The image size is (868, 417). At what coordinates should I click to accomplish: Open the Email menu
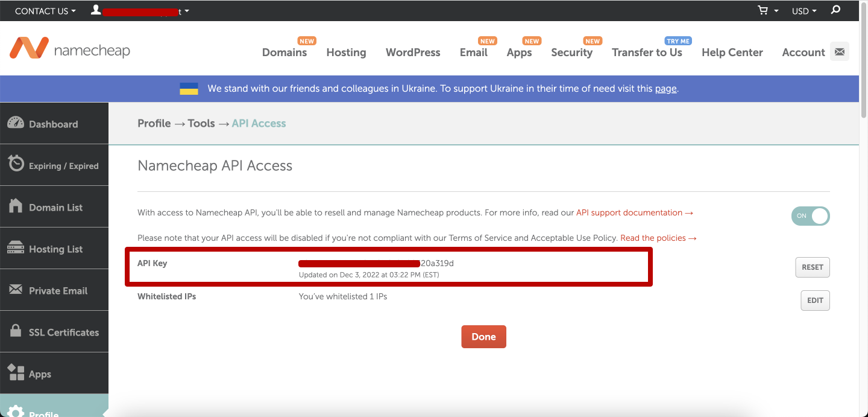pos(473,53)
